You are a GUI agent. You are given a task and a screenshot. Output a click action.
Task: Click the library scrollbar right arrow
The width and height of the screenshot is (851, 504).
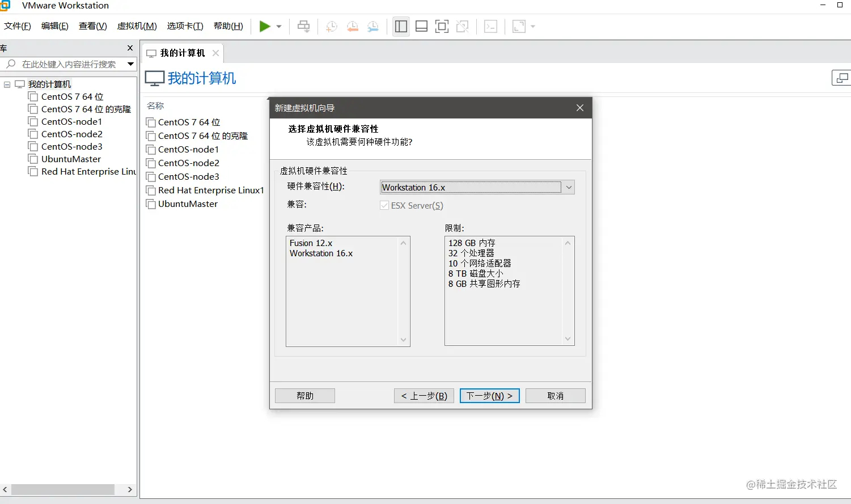(130, 489)
